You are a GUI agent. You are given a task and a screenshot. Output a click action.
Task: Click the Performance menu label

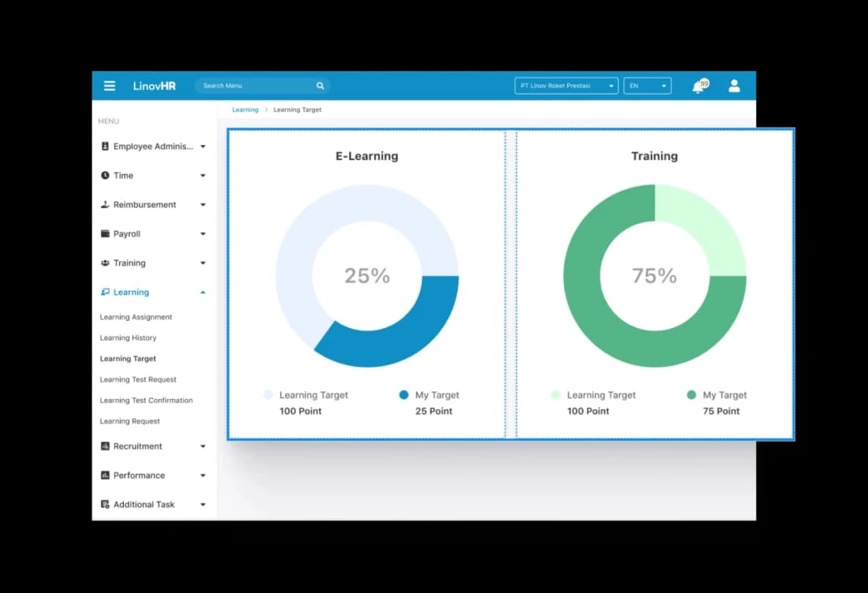pos(139,476)
